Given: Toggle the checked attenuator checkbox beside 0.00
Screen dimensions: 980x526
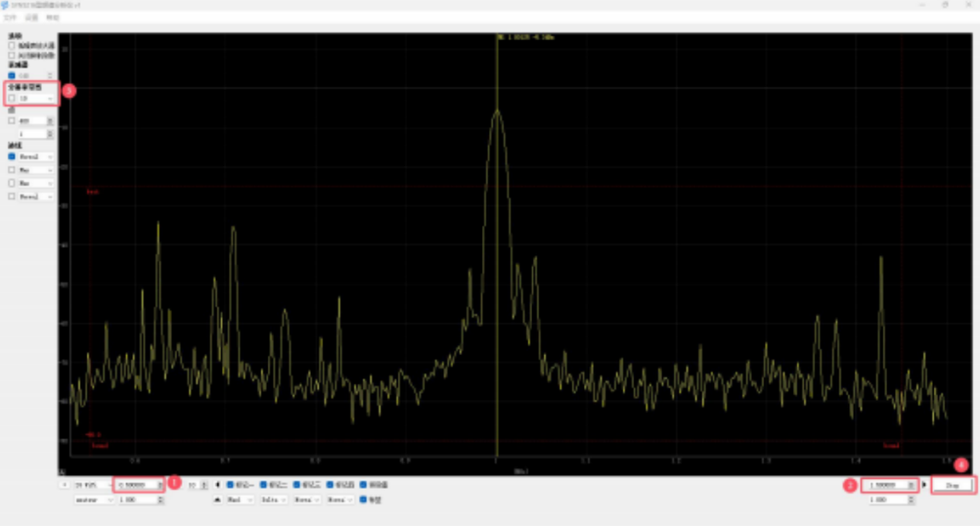Looking at the screenshot, I should pos(12,76).
